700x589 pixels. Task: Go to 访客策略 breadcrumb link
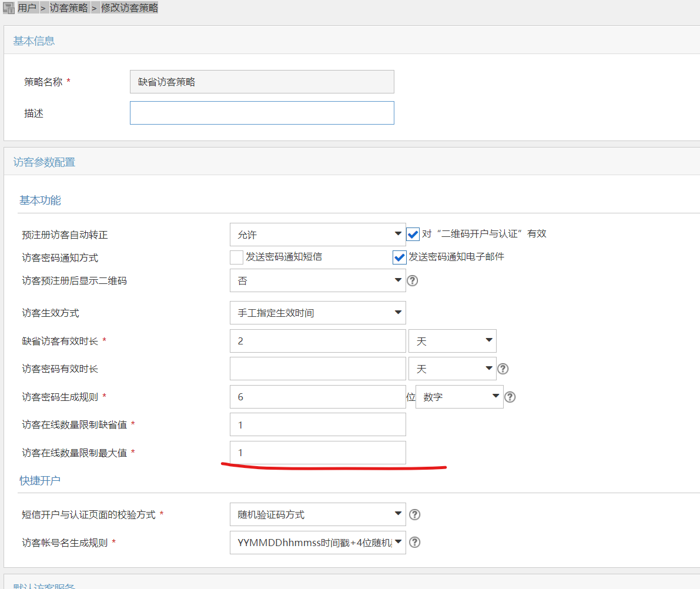(x=69, y=8)
